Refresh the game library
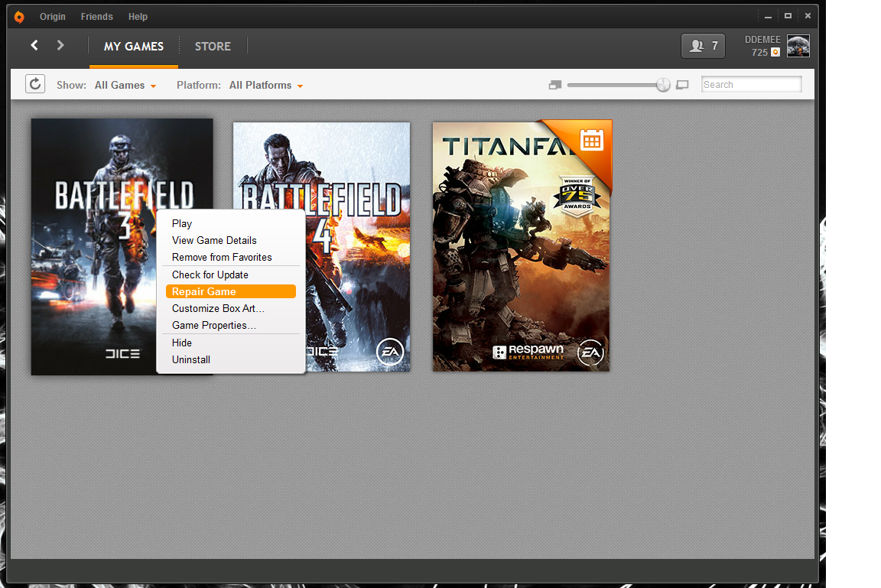Screen dimensions: 881x588 point(35,84)
